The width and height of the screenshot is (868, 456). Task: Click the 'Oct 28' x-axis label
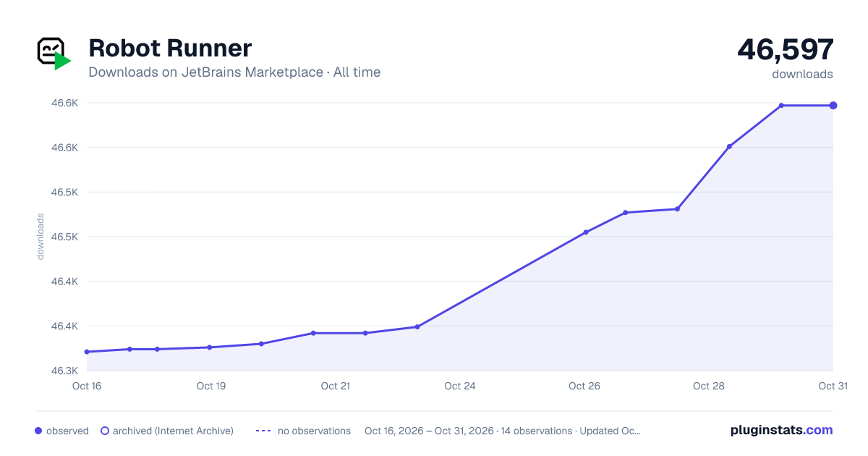(x=709, y=386)
